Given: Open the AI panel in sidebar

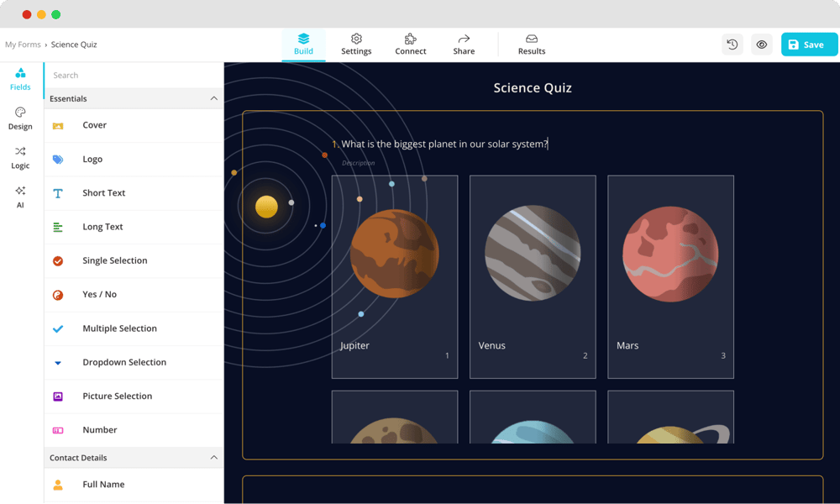Looking at the screenshot, I should 20,197.
